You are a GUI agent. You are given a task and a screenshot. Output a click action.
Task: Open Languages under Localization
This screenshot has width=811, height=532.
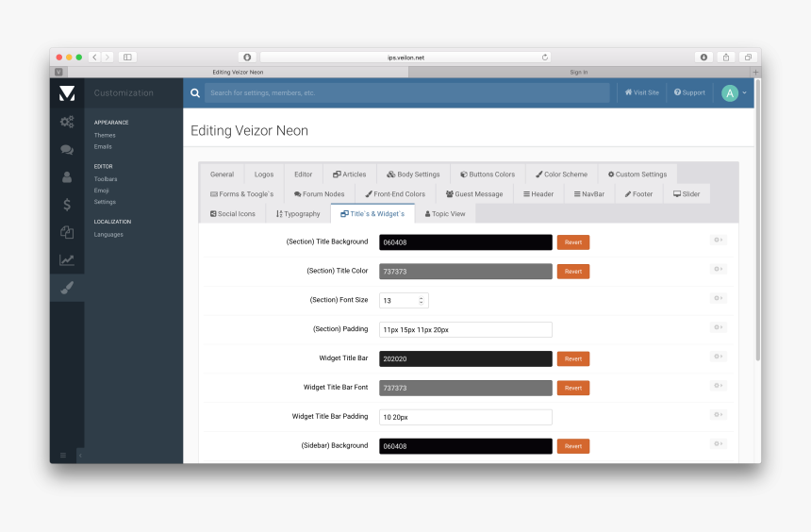pos(108,235)
